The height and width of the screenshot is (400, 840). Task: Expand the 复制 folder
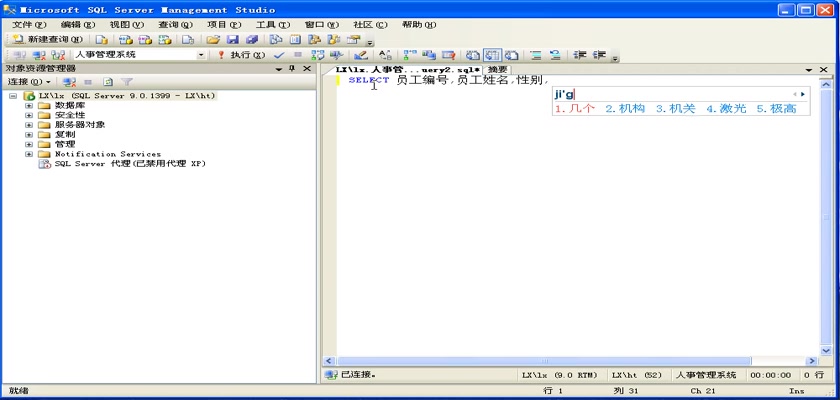[29, 134]
